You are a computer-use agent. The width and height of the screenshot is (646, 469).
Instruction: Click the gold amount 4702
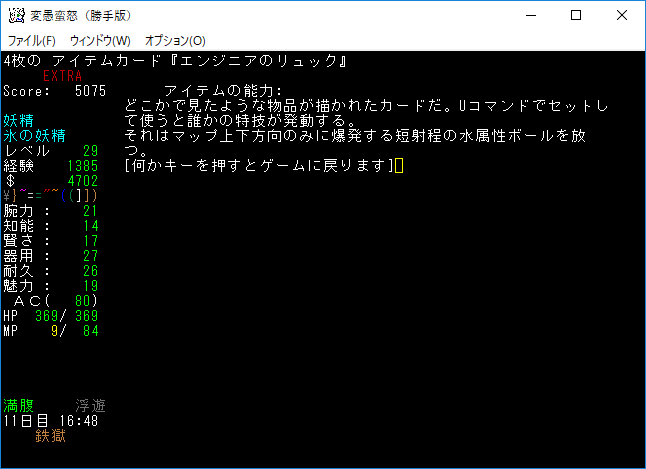(82, 181)
